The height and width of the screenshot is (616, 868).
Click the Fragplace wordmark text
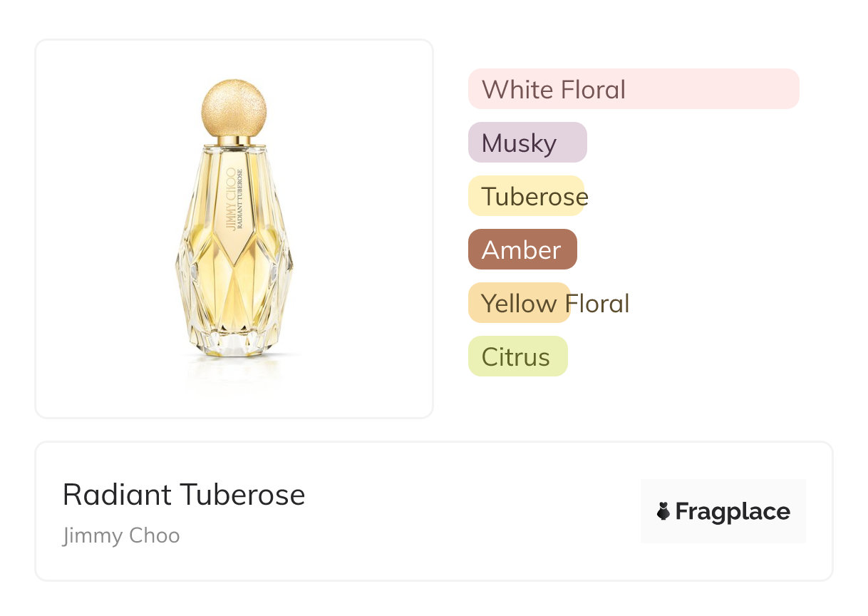click(733, 511)
